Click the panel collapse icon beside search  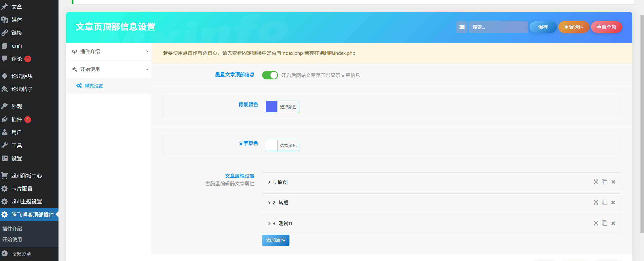point(462,27)
